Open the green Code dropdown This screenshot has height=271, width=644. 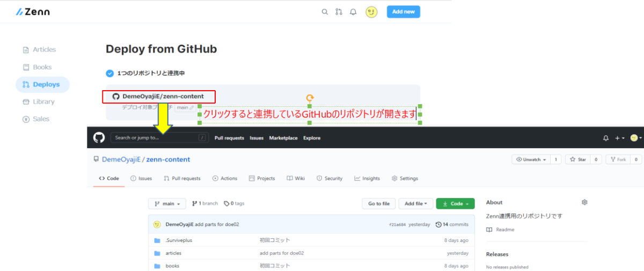(x=456, y=204)
